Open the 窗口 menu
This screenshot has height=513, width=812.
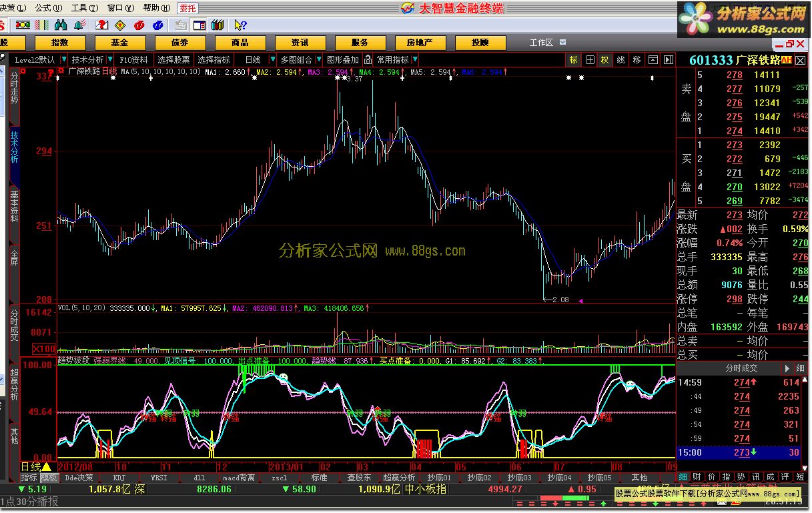pyautogui.click(x=119, y=7)
